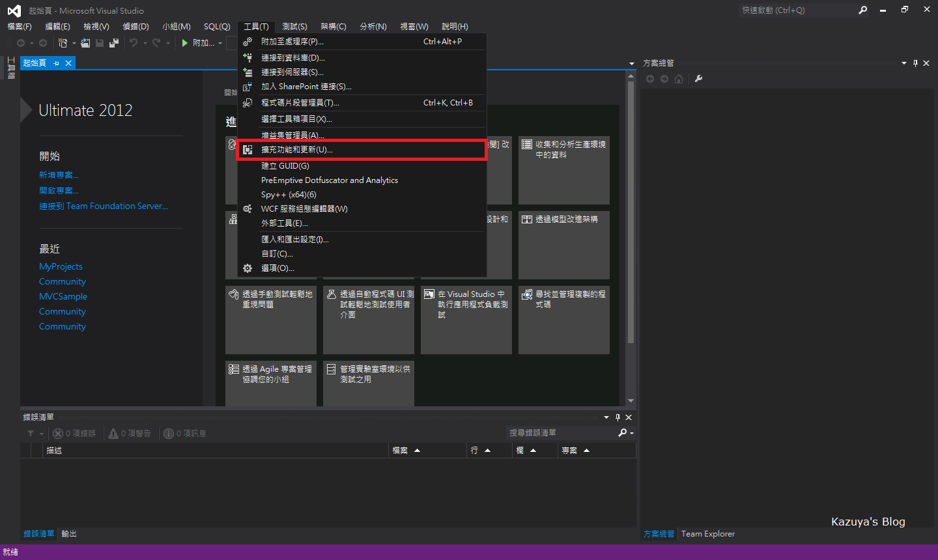
Task: Open the 架構(C) menu
Action: (x=334, y=27)
